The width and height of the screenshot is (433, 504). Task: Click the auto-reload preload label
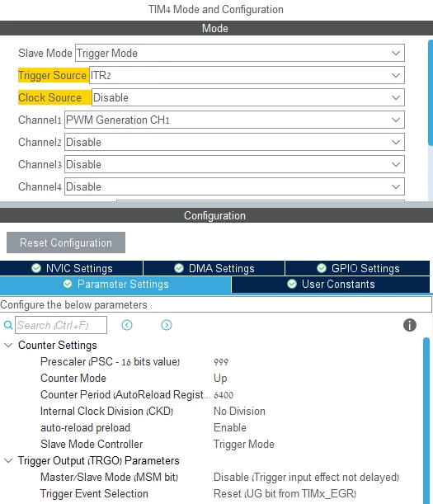85,428
